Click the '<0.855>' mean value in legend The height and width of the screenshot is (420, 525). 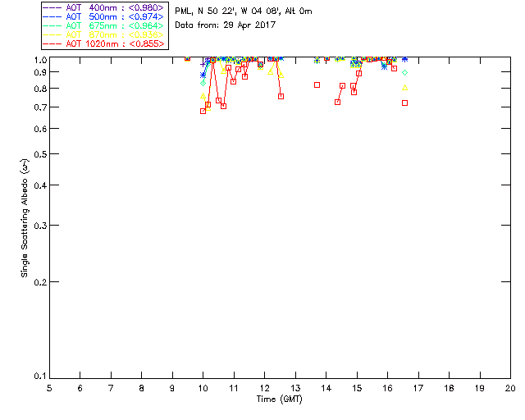pos(146,43)
